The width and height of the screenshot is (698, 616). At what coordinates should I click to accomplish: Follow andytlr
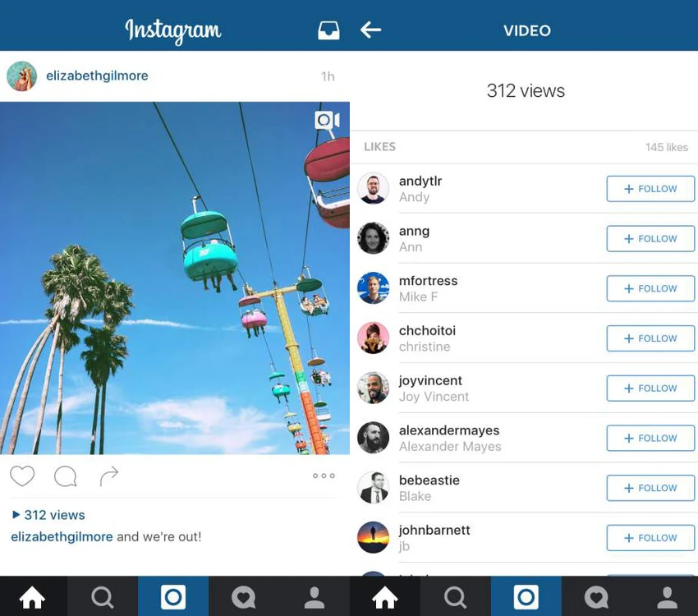650,189
